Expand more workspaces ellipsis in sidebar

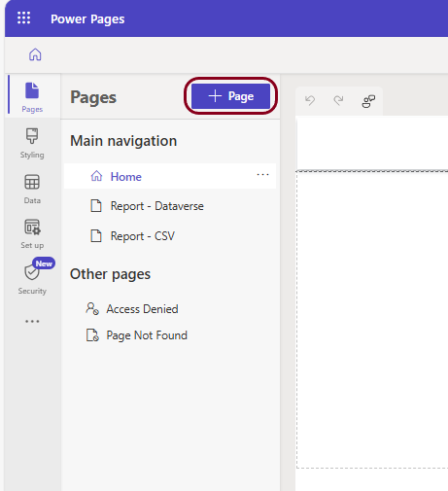(x=32, y=322)
